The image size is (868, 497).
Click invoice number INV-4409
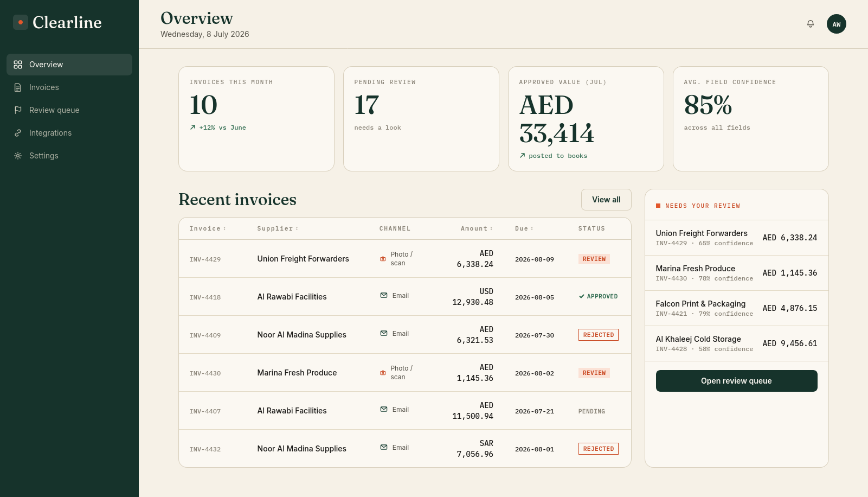click(x=205, y=335)
